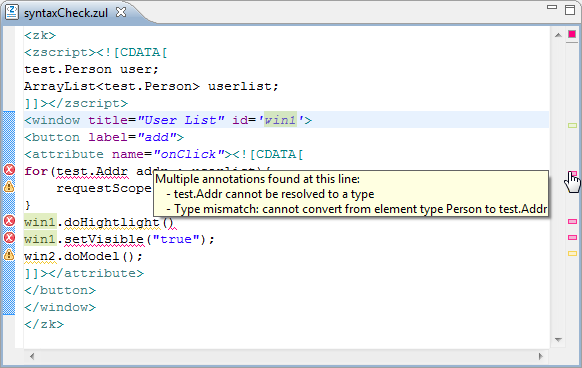The image size is (582, 368).
Task: Click the <zscript><![CDATA[ line
Action: click(96, 52)
